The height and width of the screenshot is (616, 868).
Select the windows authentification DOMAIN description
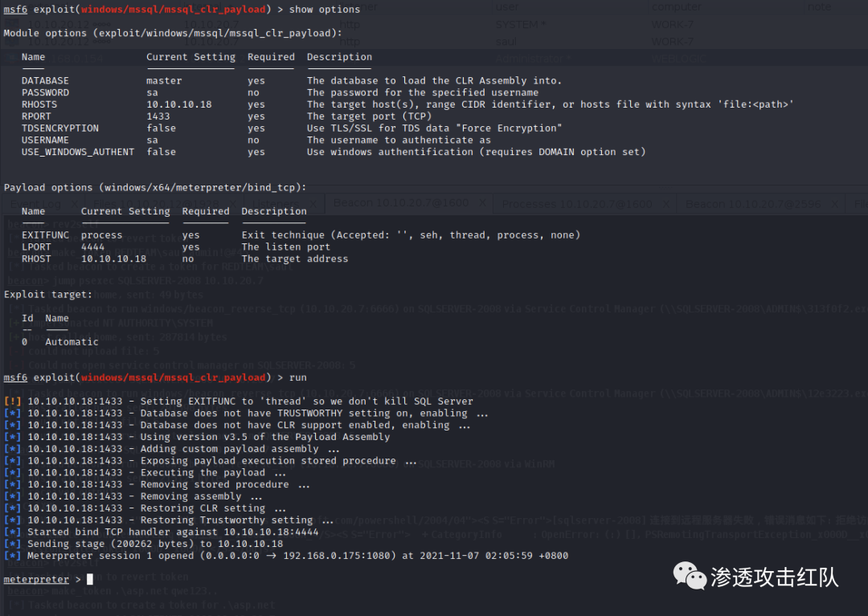(476, 152)
